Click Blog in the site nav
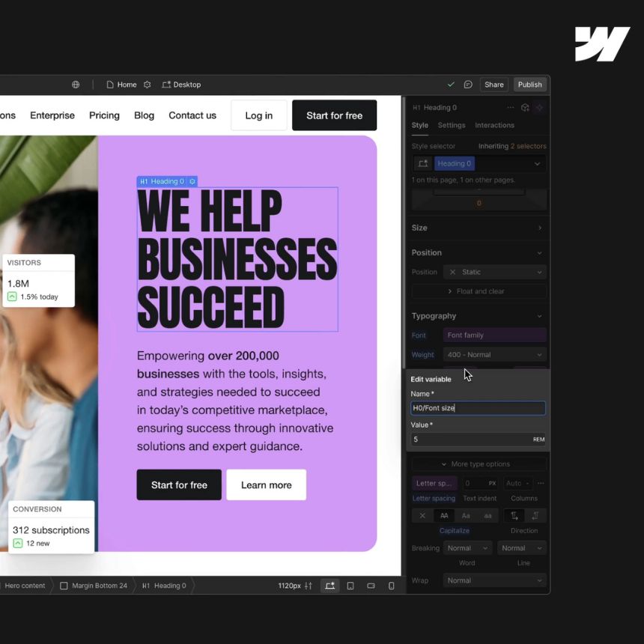644x644 pixels. [145, 115]
